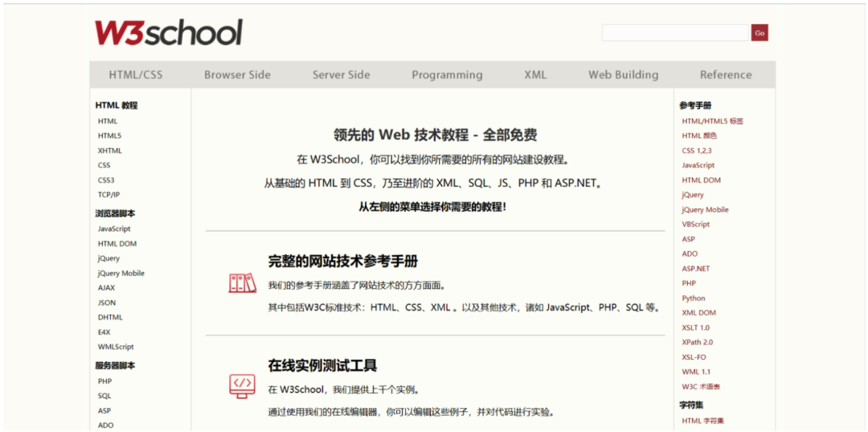Open the Browser Side navigation tab
Viewport: 868px width, 432px height.
237,75
